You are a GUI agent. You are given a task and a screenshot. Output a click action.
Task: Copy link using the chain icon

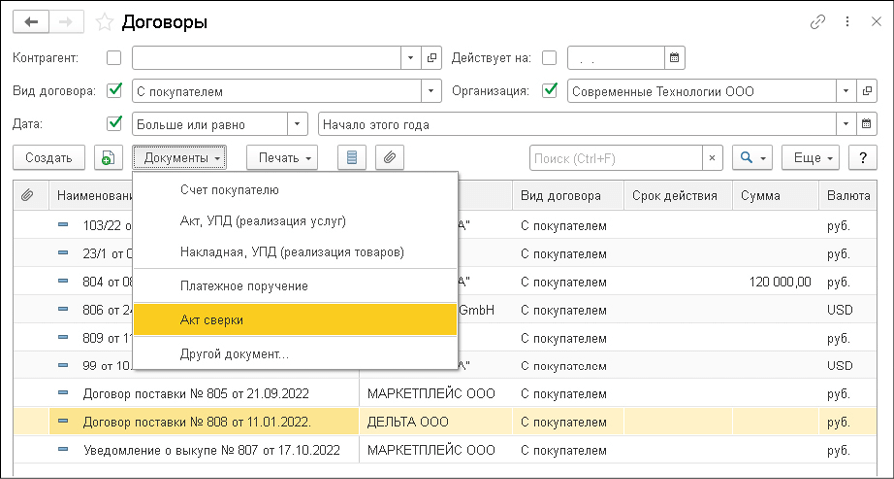tap(819, 21)
